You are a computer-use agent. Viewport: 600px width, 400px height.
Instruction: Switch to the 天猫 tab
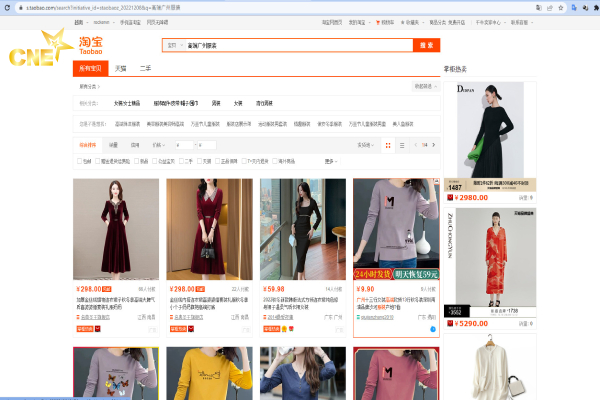(121, 69)
